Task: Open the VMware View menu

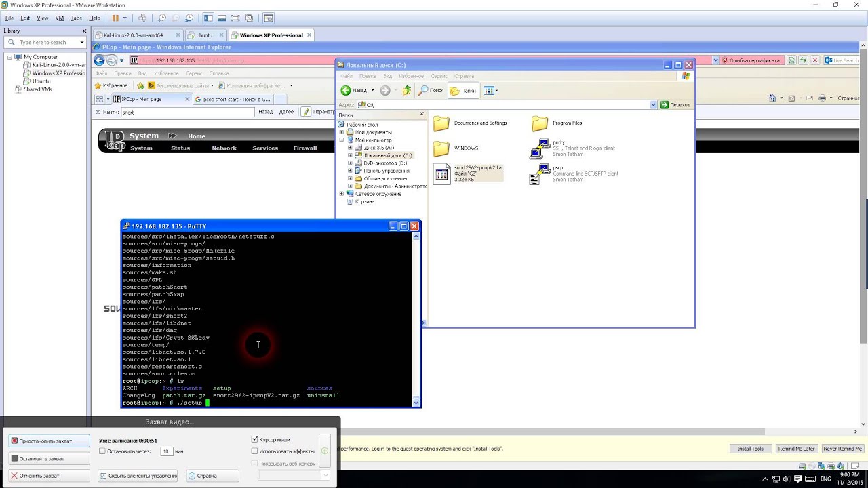Action: point(41,18)
